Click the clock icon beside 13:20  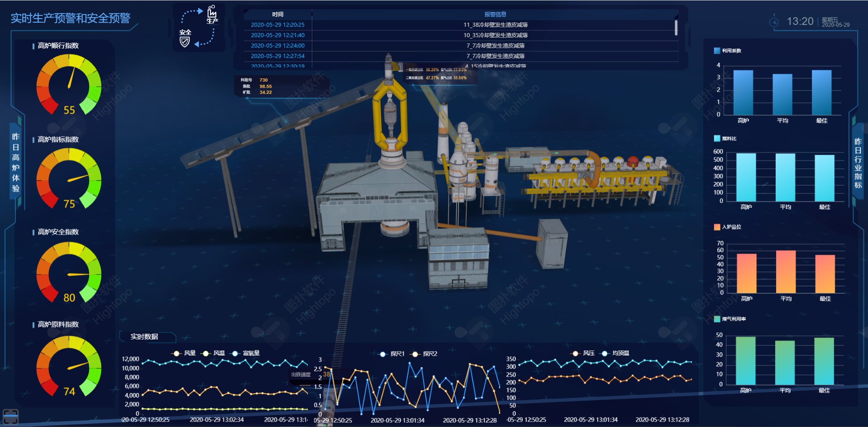point(774,22)
